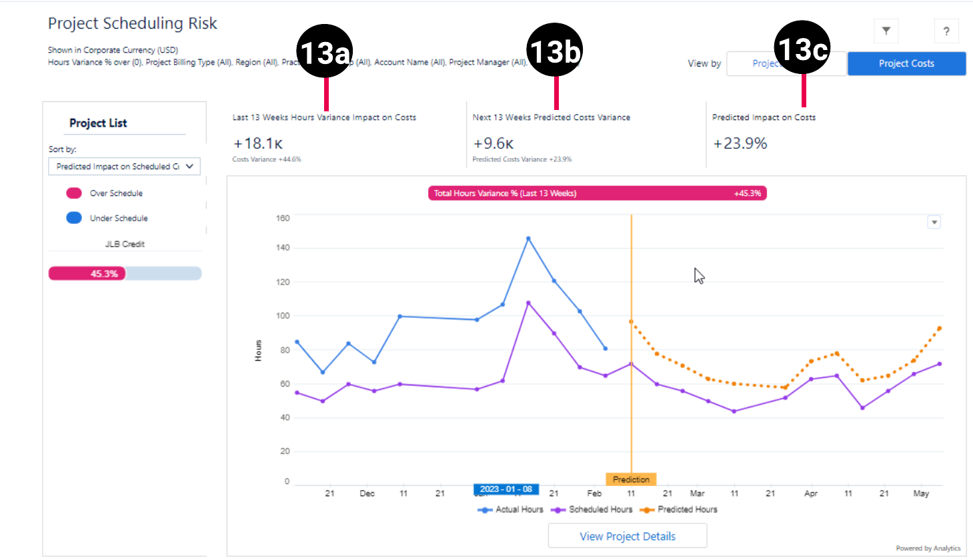Open the help question mark icon
The image size is (973, 560).
point(946,31)
